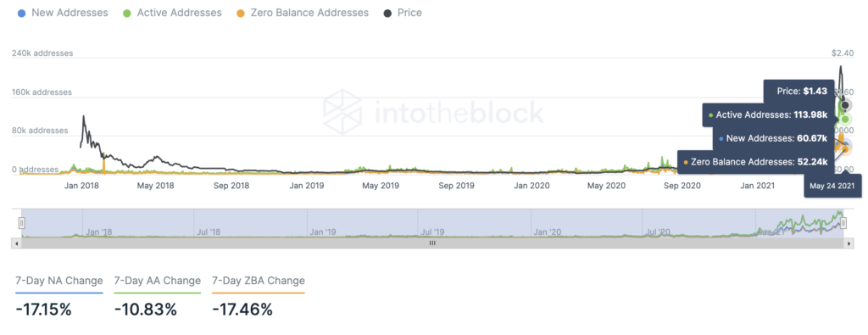The width and height of the screenshot is (868, 335).
Task: Click the right scrollbar arrow of navigator
Action: 849,243
